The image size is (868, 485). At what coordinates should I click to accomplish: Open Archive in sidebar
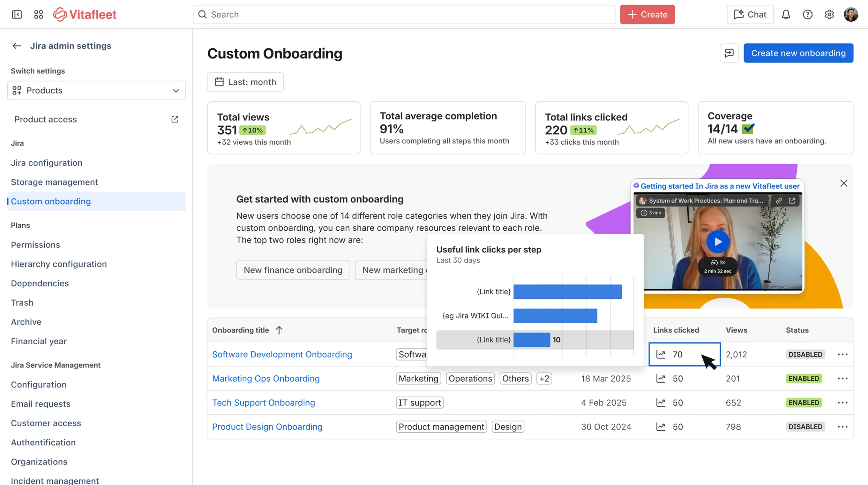[26, 322]
